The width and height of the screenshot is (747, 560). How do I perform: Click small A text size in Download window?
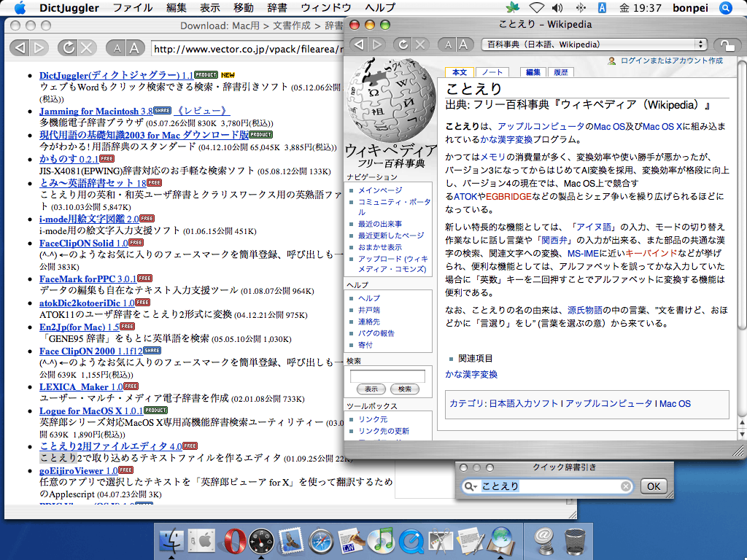(x=117, y=47)
